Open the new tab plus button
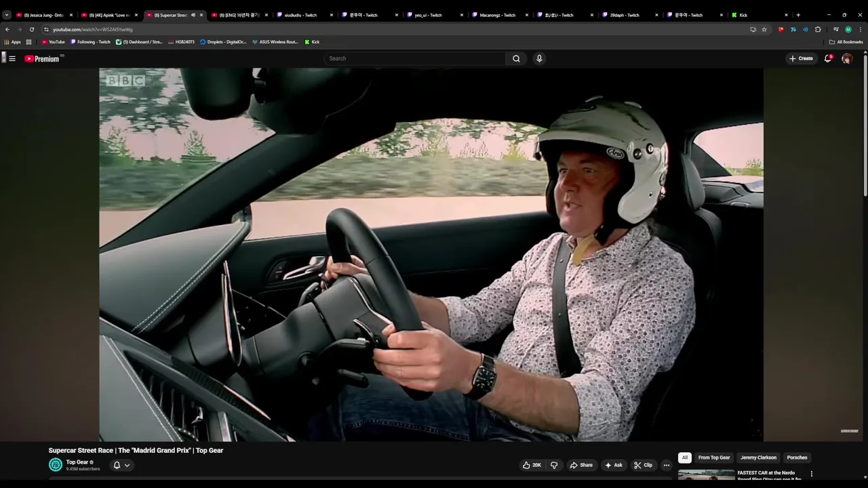The height and width of the screenshot is (488, 868). [798, 15]
